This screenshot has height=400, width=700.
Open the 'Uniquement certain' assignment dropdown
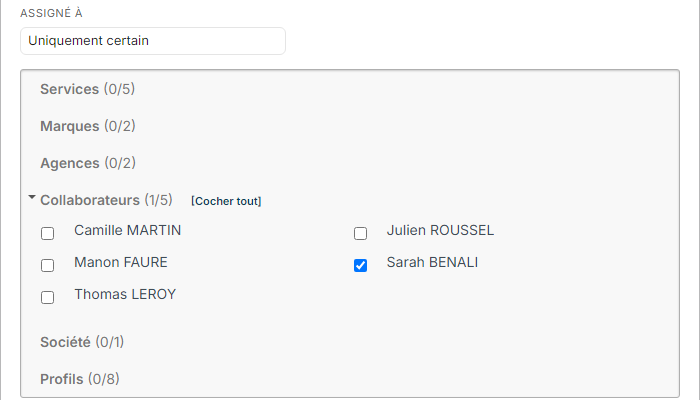[x=153, y=41]
